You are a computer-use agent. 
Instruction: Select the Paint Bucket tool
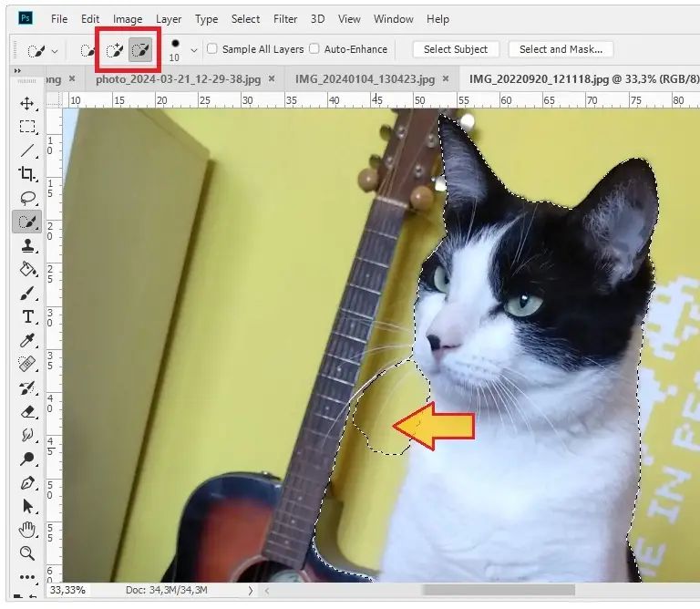click(x=27, y=269)
